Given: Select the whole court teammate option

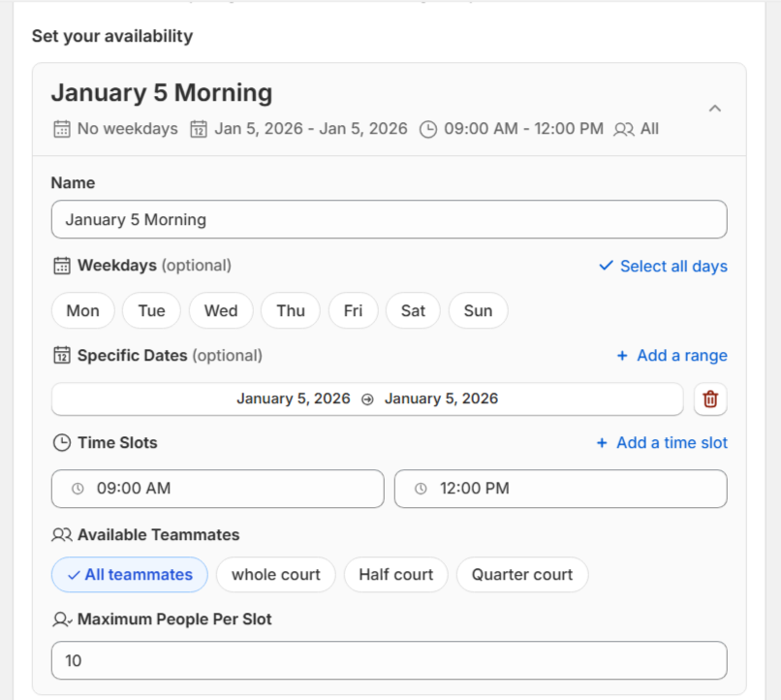Looking at the screenshot, I should 275,575.
